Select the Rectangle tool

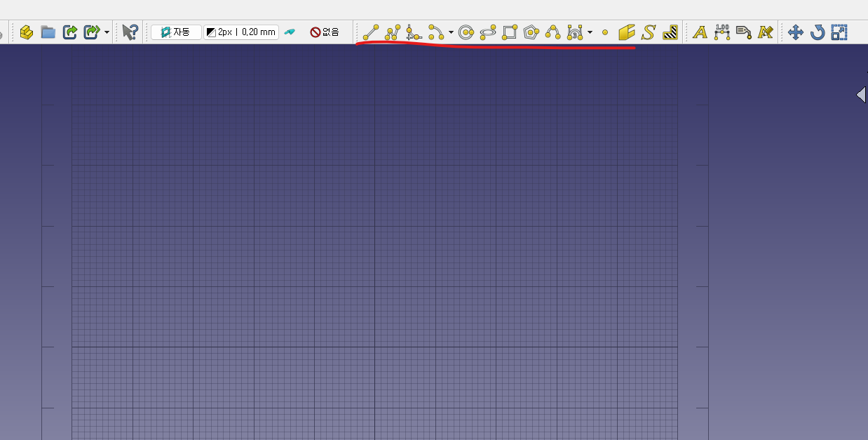(510, 32)
